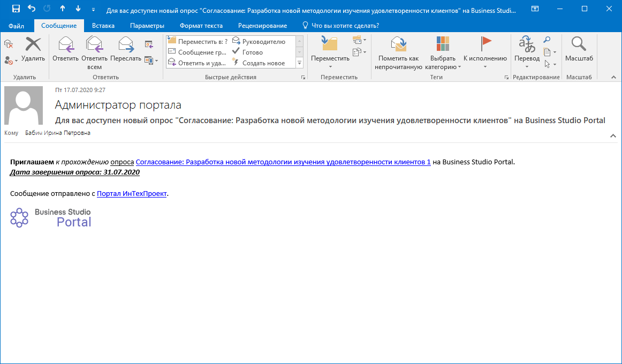Choose the Руководителю quick step
The width and height of the screenshot is (622, 364).
259,42
